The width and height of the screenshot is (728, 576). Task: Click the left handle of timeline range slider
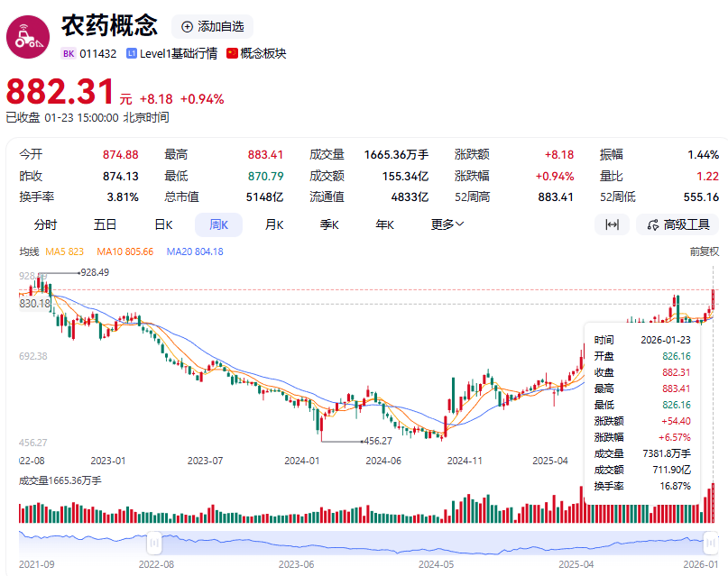point(155,543)
